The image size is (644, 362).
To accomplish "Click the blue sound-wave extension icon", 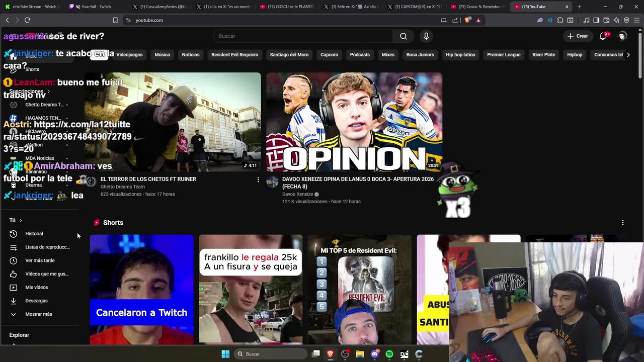I will (x=550, y=20).
